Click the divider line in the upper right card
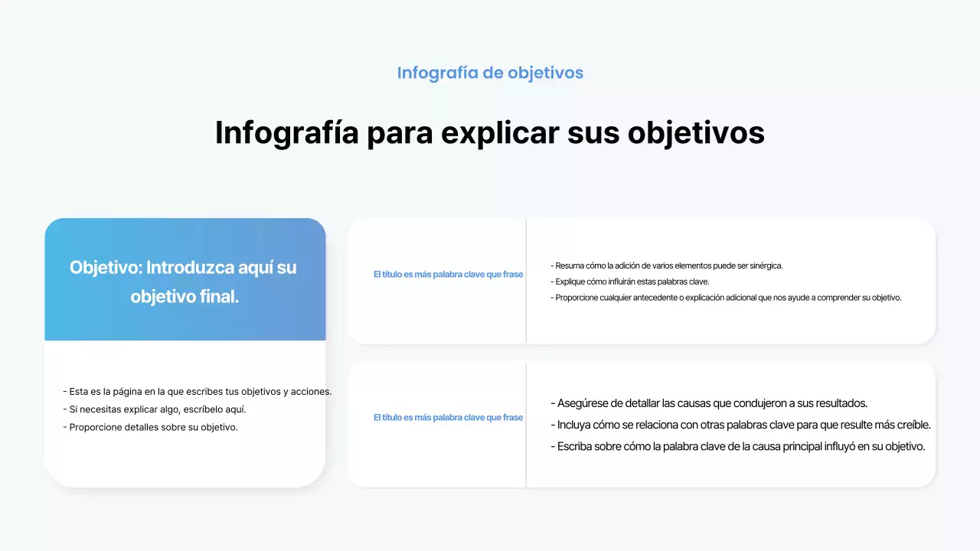Image resolution: width=980 pixels, height=551 pixels. coord(527,280)
